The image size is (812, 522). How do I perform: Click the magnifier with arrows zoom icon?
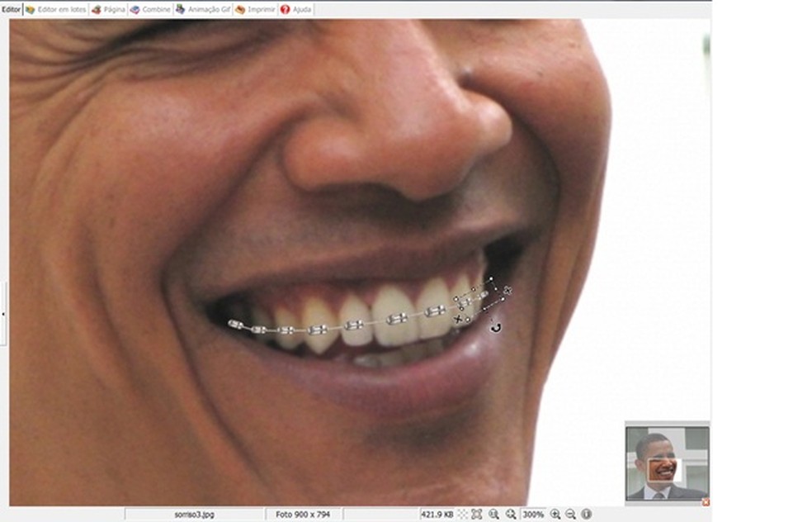pos(511,515)
